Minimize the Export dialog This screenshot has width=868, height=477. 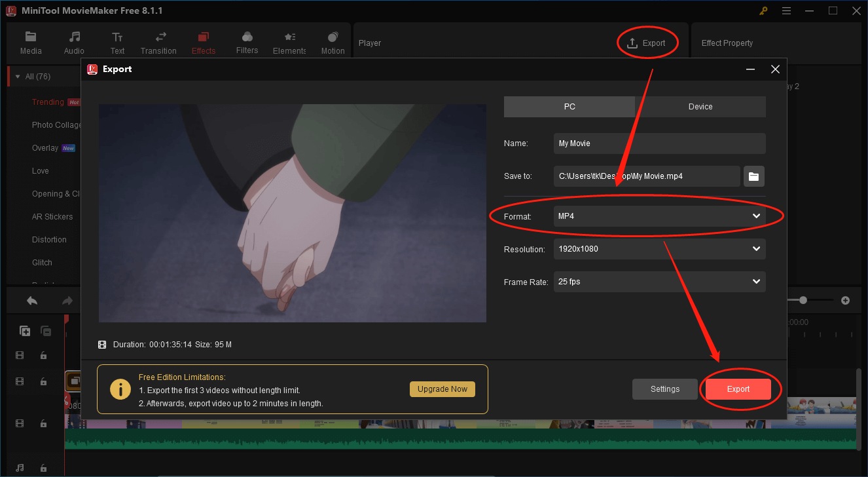[751, 69]
